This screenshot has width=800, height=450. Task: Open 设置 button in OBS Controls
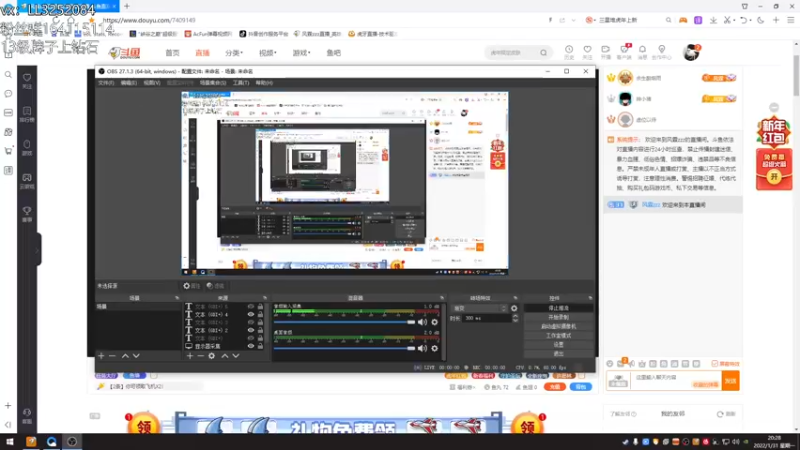pos(558,345)
